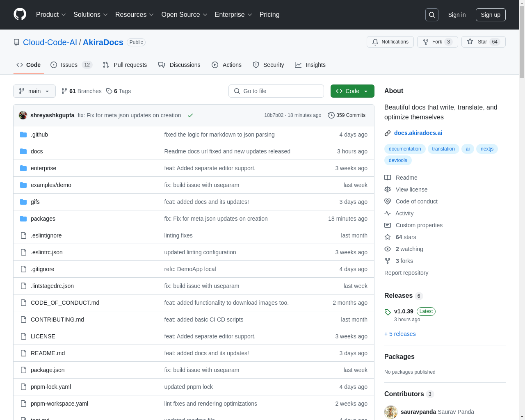525x420 pixels.
Task: Click the Readme book icon
Action: 388,178
